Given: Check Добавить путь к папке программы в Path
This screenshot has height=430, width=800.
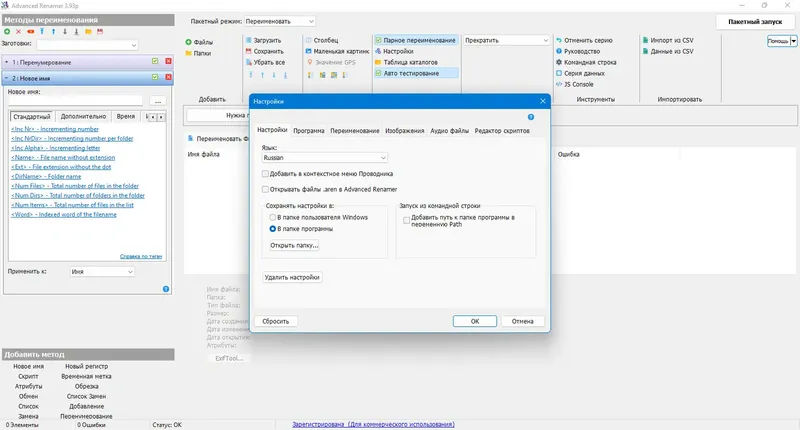Looking at the screenshot, I should (407, 220).
